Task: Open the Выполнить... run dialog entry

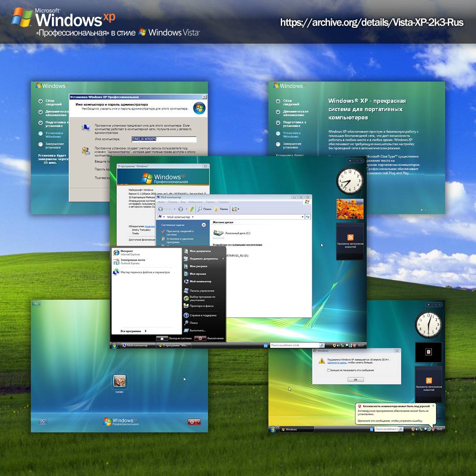Action: click(195, 331)
